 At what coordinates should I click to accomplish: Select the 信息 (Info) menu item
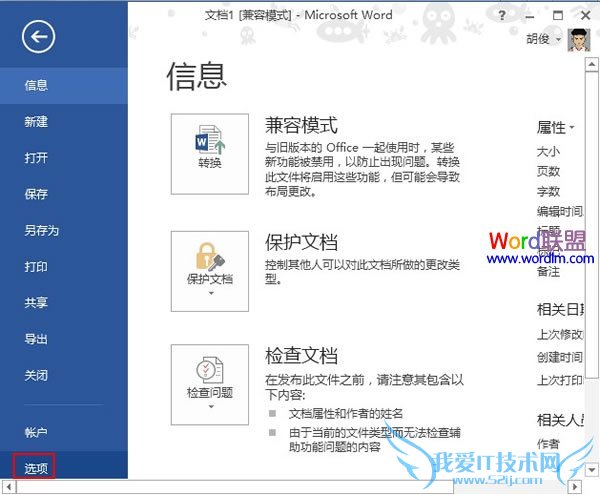coord(64,85)
